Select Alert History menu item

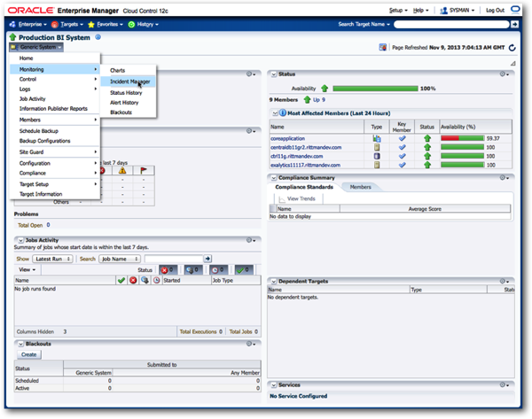click(x=124, y=103)
